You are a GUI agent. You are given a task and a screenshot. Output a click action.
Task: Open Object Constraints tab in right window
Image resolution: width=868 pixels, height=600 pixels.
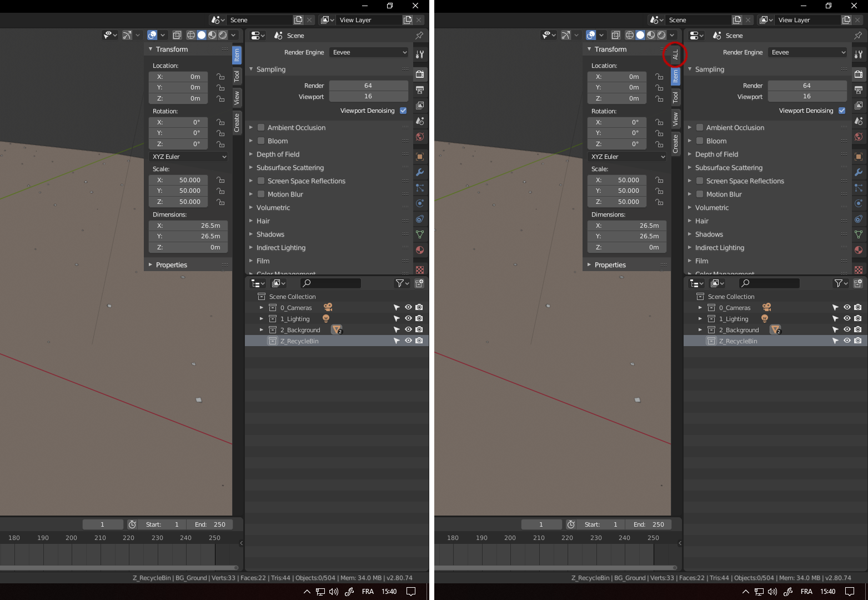[x=859, y=219]
